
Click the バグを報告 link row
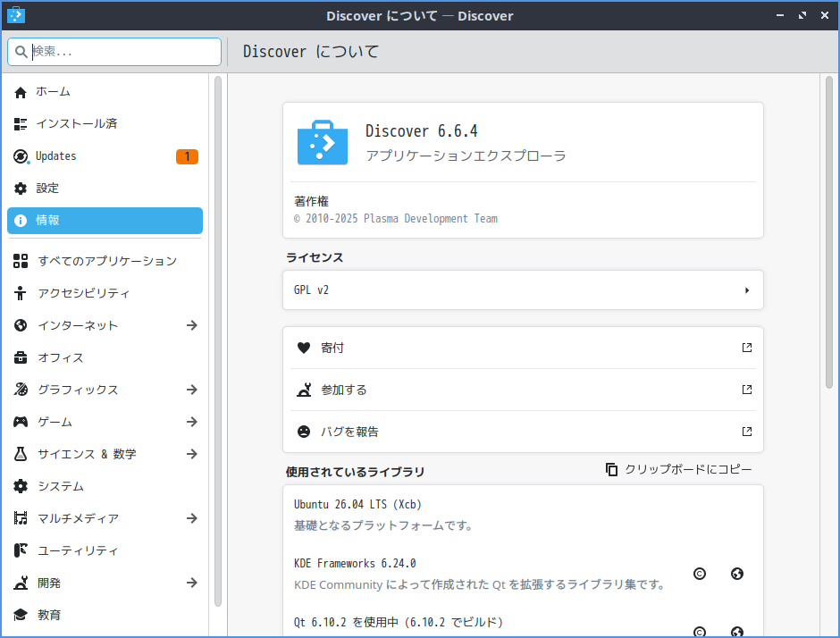pyautogui.click(x=523, y=432)
